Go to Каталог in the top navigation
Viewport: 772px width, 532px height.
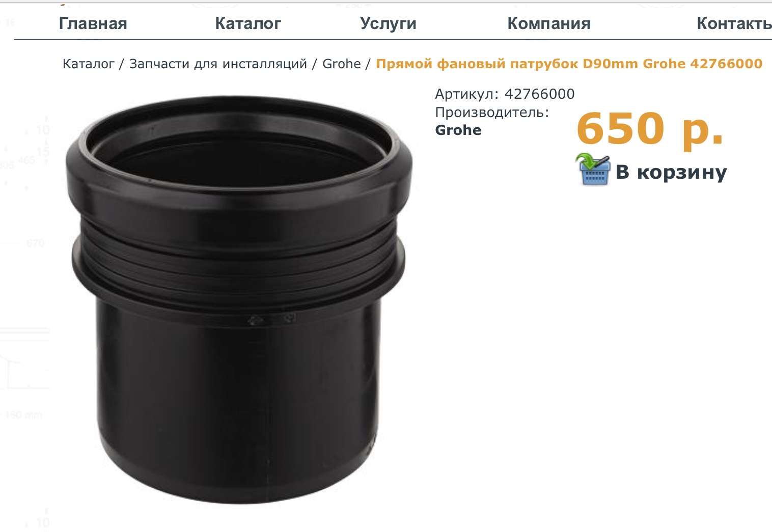coord(248,23)
